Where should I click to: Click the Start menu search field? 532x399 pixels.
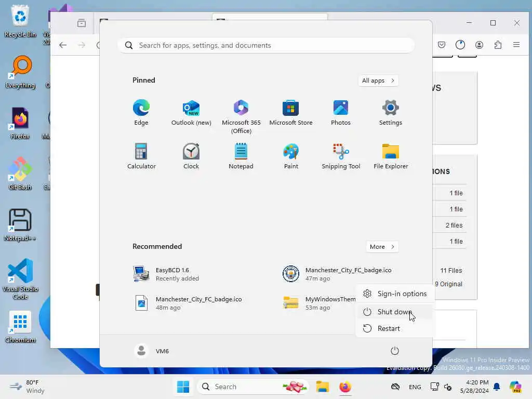click(266, 45)
